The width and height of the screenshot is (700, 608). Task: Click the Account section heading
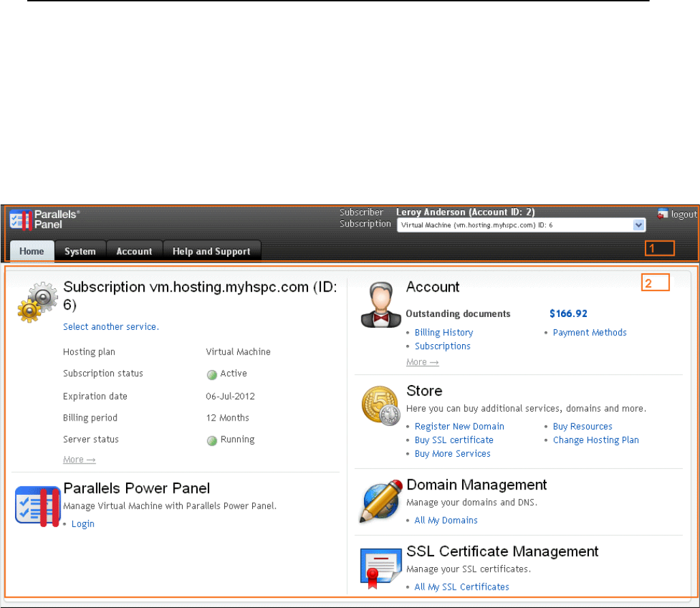tap(433, 287)
